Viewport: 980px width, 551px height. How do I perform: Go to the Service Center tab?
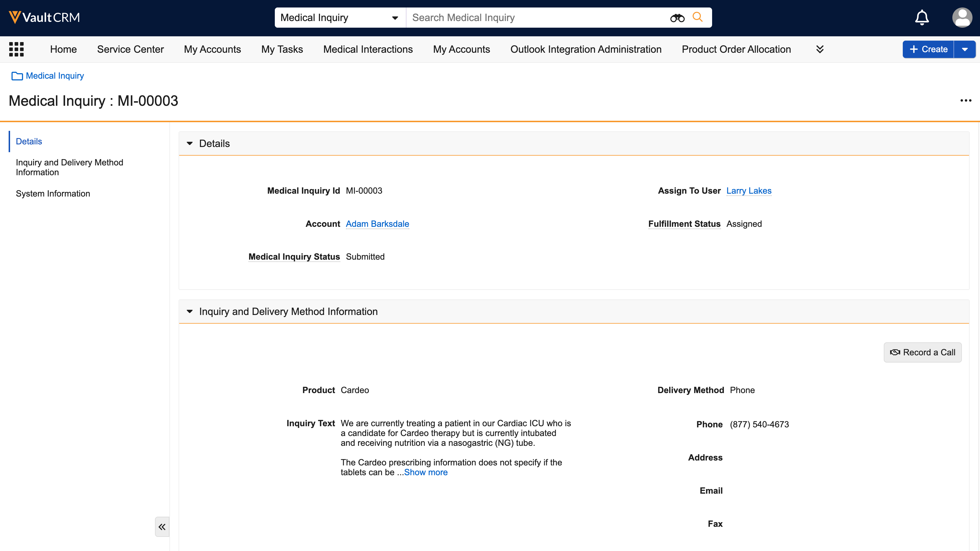point(130,49)
